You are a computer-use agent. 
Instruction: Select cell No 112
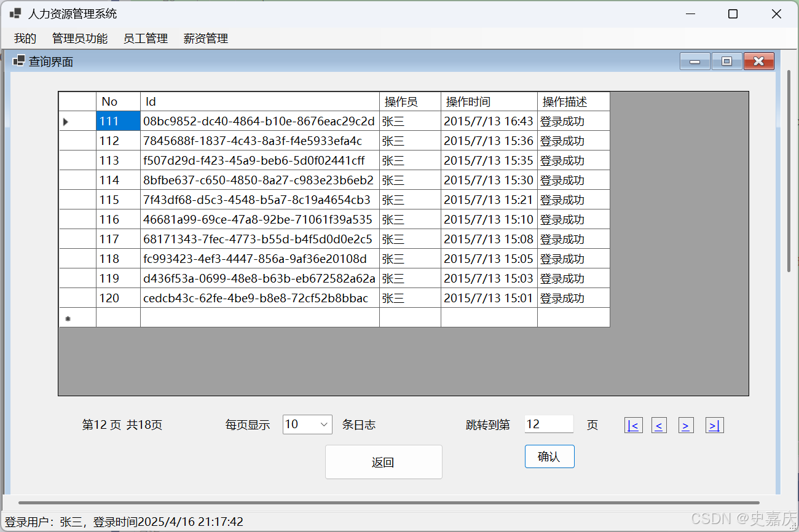pos(118,141)
